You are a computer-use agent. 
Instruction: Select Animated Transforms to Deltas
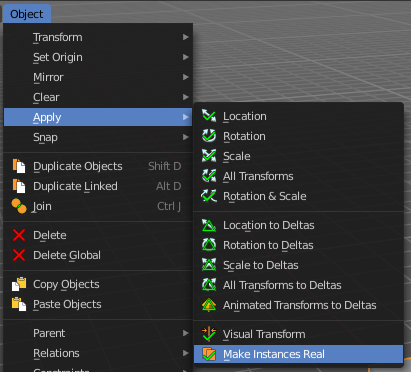(298, 305)
